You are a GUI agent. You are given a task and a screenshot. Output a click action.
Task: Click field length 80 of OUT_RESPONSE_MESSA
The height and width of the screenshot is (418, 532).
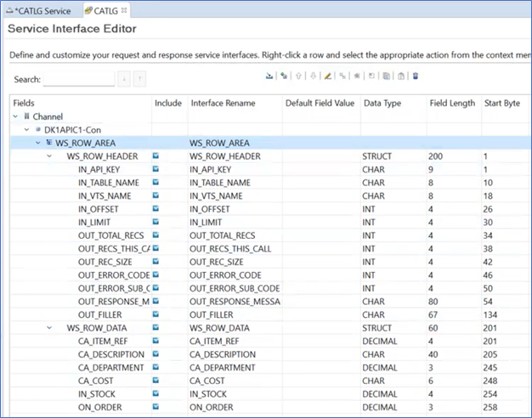pos(433,302)
